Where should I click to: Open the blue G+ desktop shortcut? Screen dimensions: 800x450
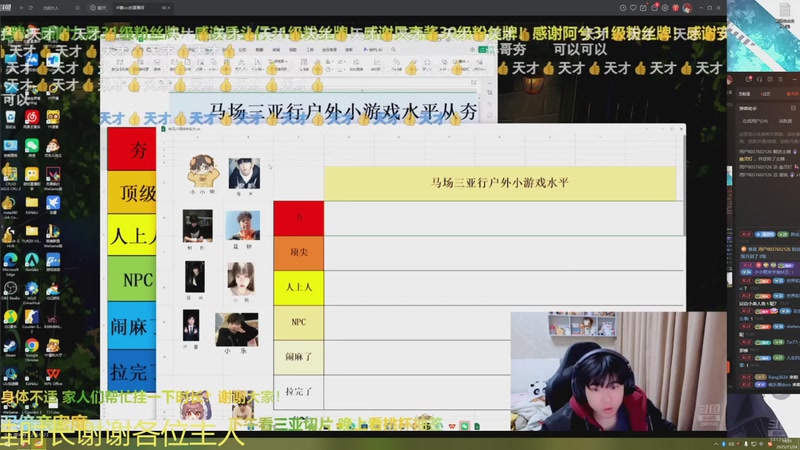pos(53,261)
